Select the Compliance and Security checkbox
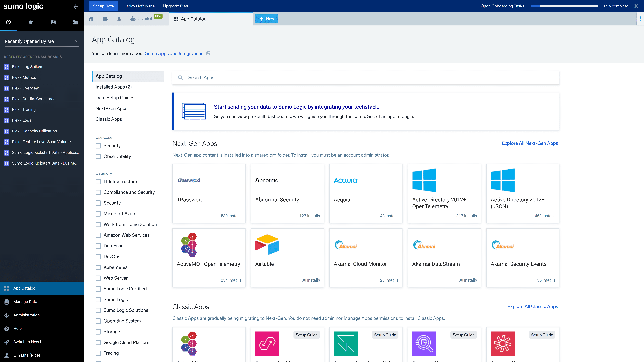Viewport: 644px width, 362px height. click(x=98, y=192)
